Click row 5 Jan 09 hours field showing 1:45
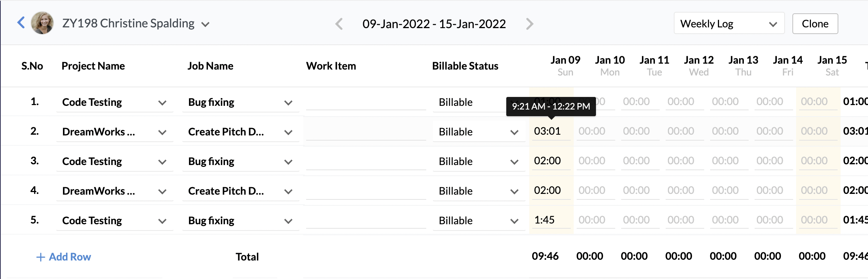The image size is (868, 279). [551, 220]
